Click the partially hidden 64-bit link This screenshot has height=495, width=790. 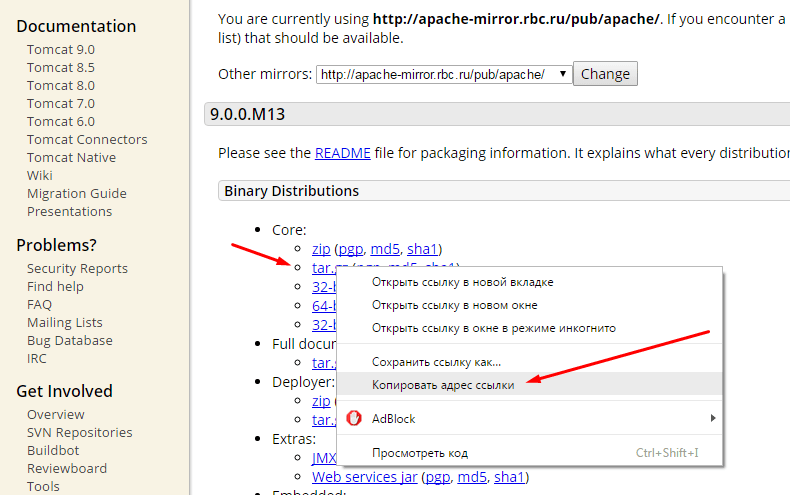[x=324, y=305]
